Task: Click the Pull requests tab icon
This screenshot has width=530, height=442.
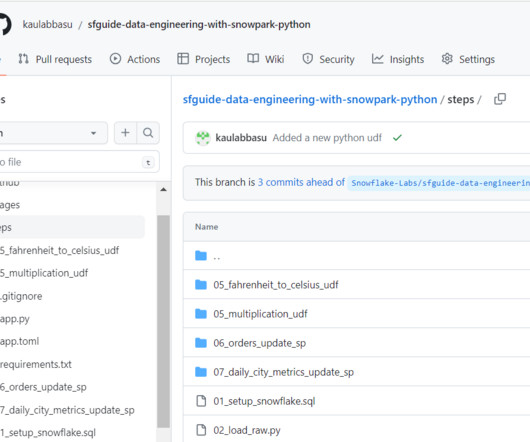Action: coord(23,59)
